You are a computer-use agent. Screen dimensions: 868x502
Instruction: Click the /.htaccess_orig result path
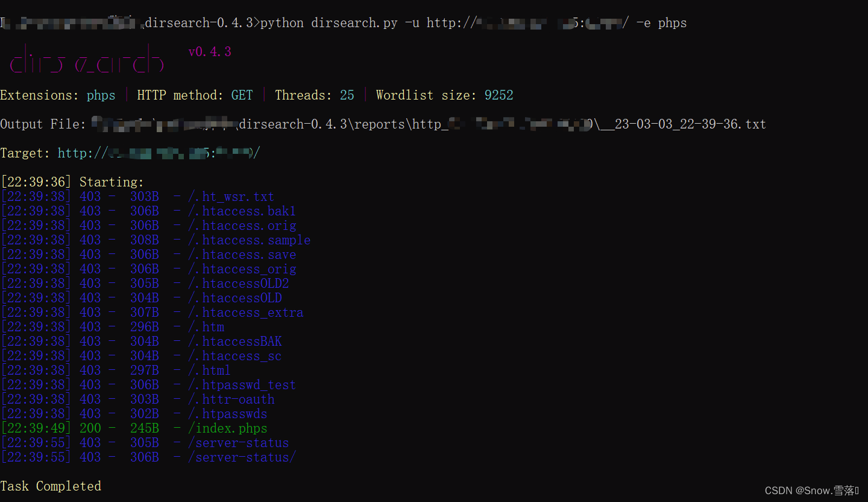pyautogui.click(x=242, y=269)
